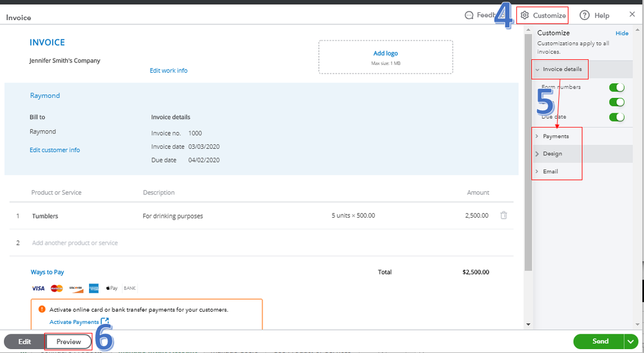Delete the Tumblers line with trash icon
Image resolution: width=644 pixels, height=353 pixels.
[x=503, y=215]
